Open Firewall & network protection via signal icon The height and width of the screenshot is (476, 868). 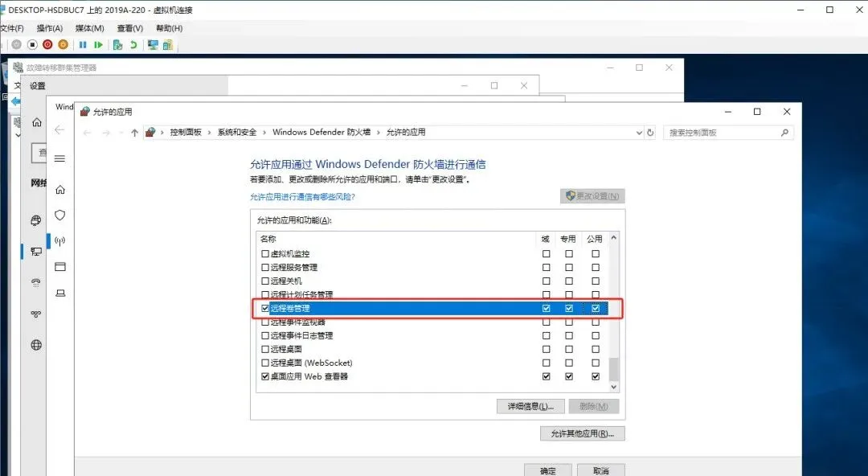coord(59,241)
